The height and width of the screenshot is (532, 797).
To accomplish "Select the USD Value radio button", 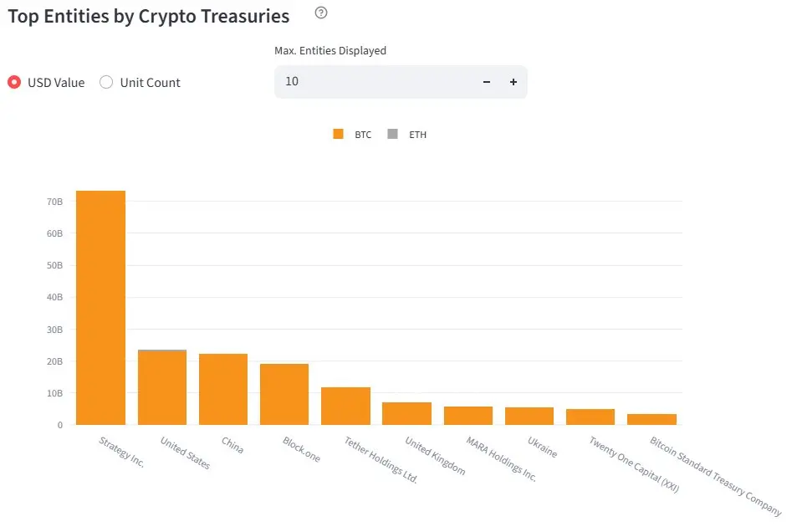I will tap(14, 82).
